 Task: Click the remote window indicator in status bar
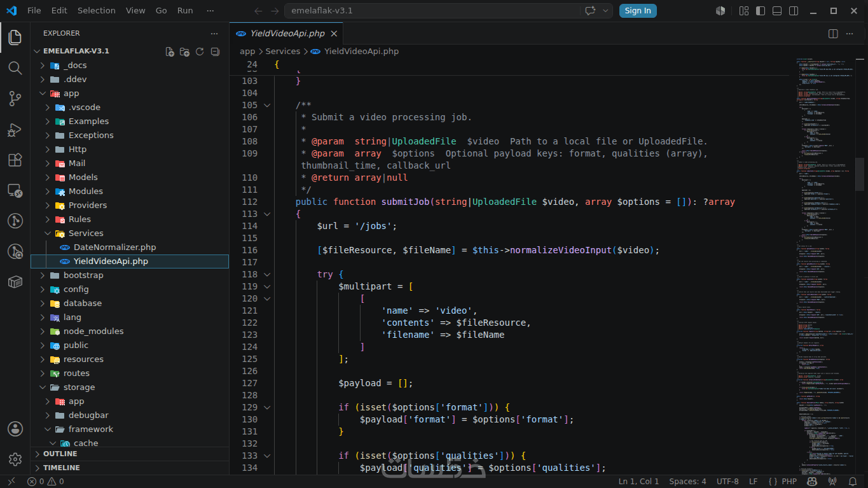point(11,482)
